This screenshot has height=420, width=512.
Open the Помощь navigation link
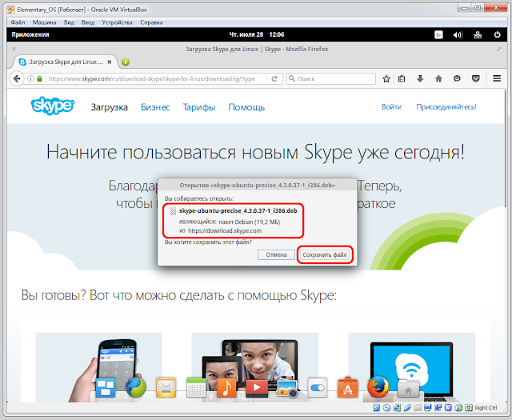pos(246,107)
